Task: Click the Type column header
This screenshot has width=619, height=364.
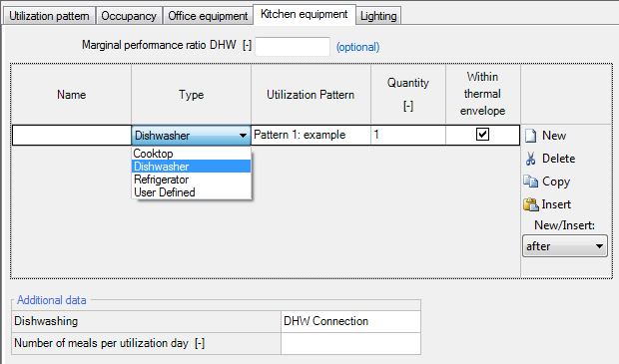Action: tap(191, 95)
